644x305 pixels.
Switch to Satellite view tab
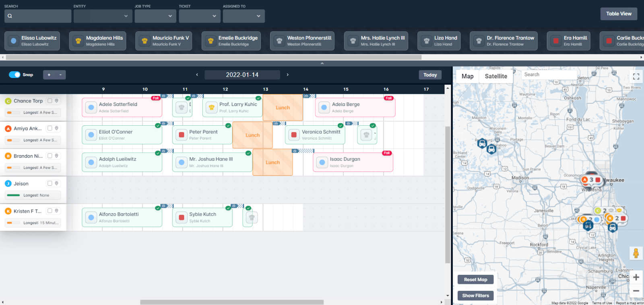pos(496,76)
